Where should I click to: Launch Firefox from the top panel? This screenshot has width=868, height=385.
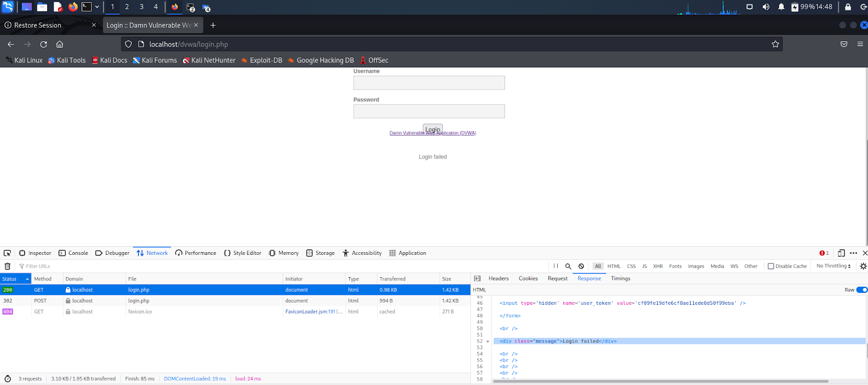[x=73, y=7]
